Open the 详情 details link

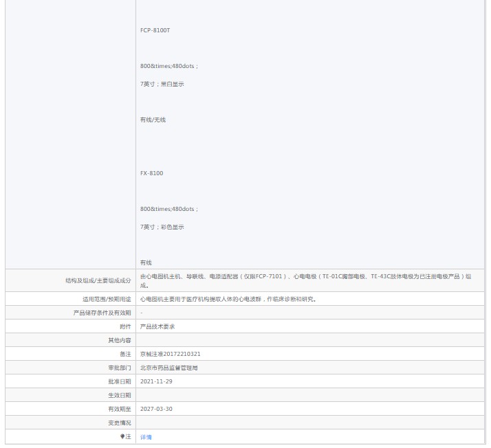146,437
